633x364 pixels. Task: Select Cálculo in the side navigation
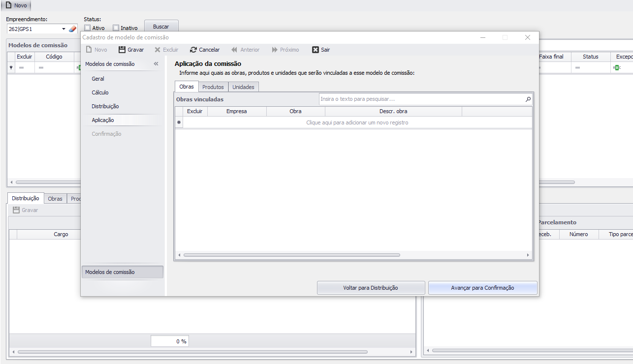click(100, 92)
